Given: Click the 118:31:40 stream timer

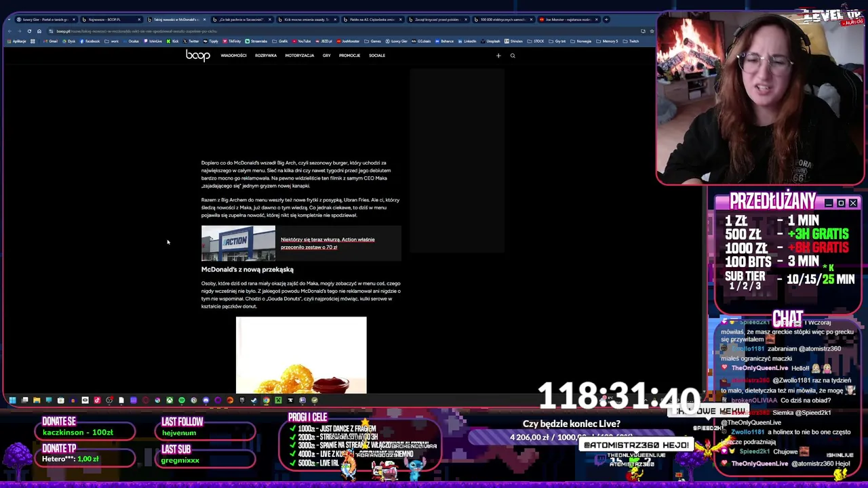Looking at the screenshot, I should tap(618, 396).
